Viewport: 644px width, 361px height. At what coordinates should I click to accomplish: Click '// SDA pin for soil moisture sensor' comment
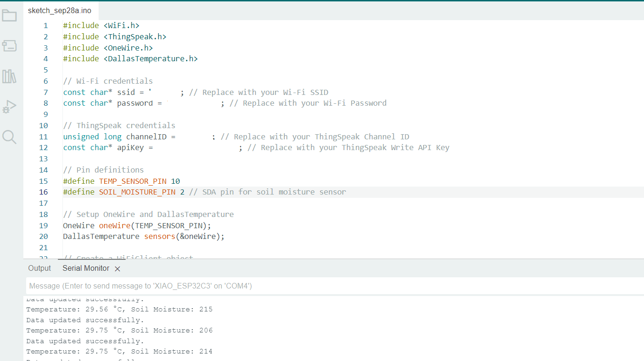(x=268, y=192)
